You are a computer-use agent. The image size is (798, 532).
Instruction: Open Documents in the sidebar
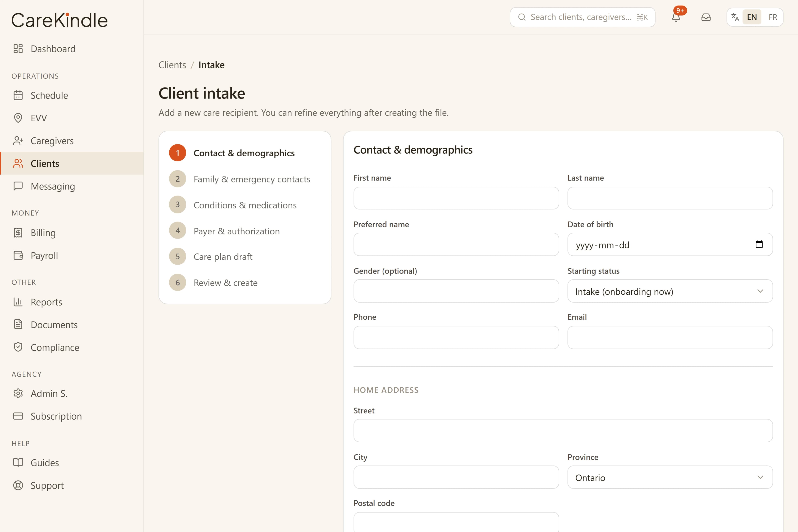pos(72,325)
